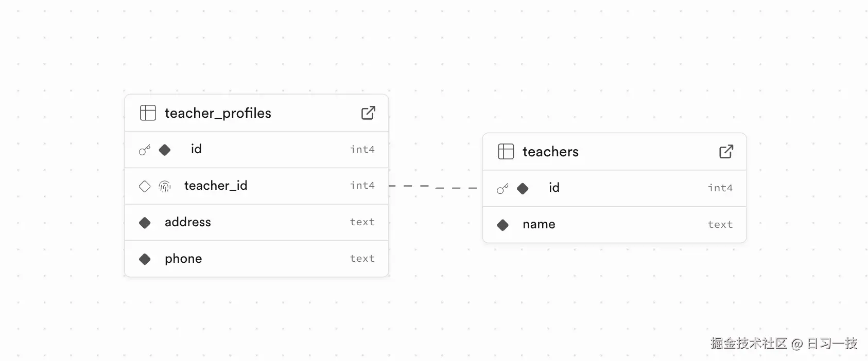
Task: Select the fingerprint unique icon on teacher_id
Action: point(165,186)
